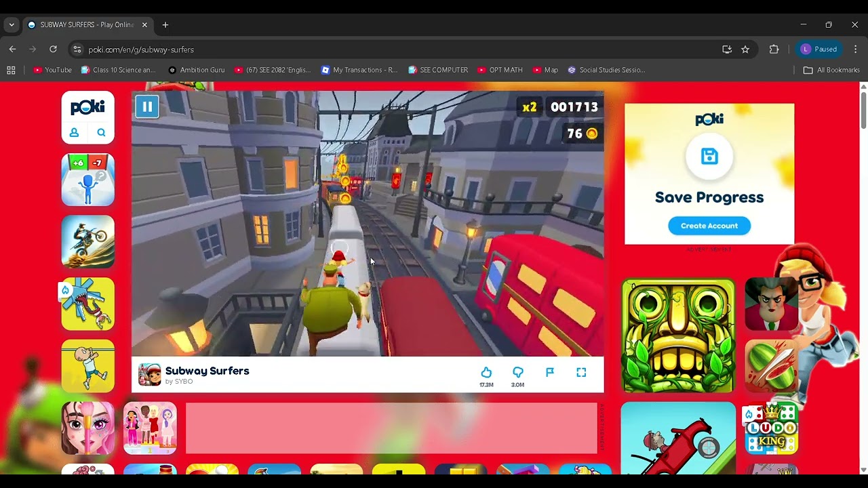Click the 76 coin counter
Viewport: 868px width, 488px height.
pos(582,134)
